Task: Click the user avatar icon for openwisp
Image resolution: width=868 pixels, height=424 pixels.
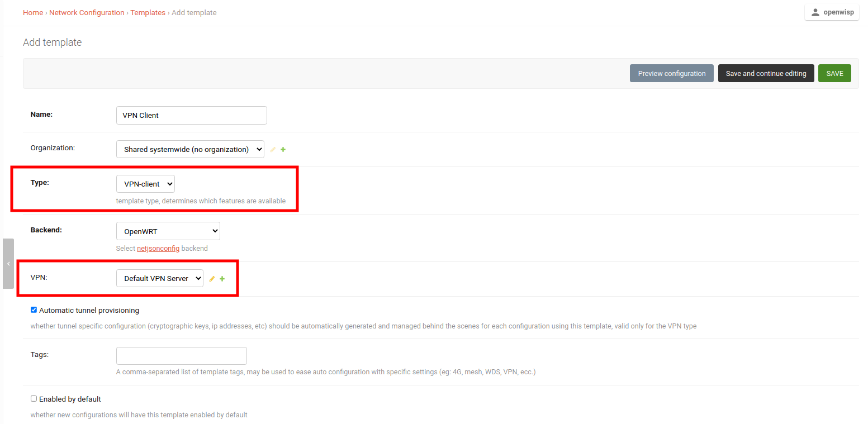Action: 815,12
